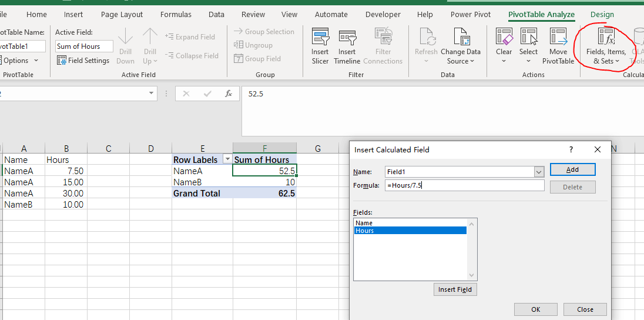644x320 pixels.
Task: Click Group Selection
Action: tap(264, 32)
